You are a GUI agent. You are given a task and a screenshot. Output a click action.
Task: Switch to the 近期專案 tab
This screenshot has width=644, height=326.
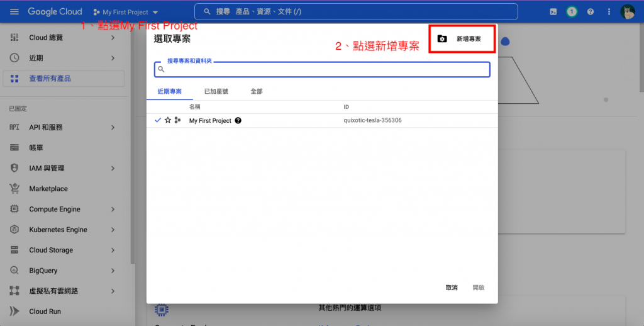(170, 91)
